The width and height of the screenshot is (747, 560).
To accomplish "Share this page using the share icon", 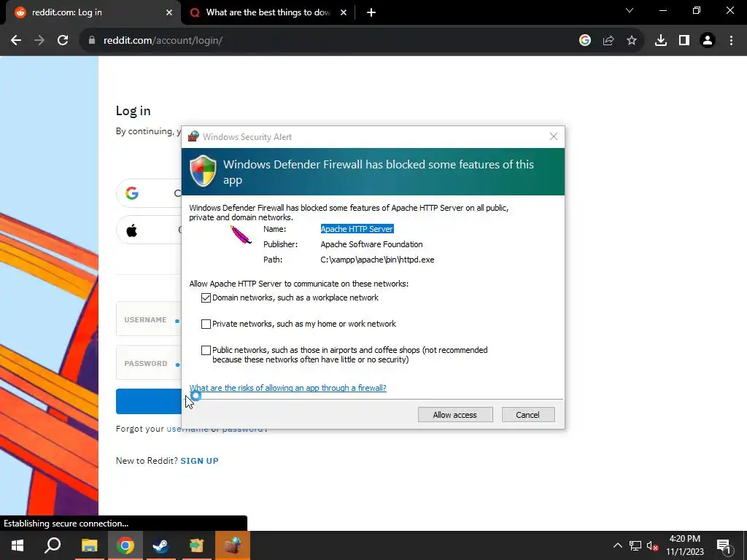I will (608, 41).
